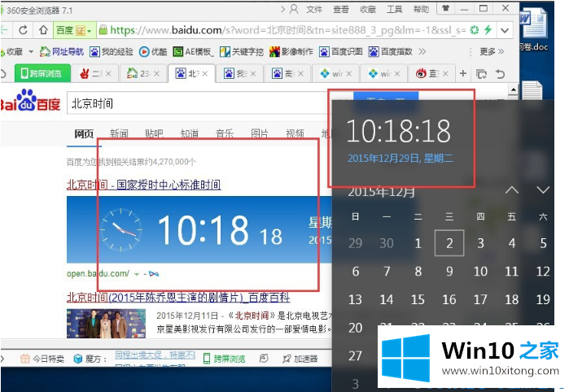Viewport: 569px width, 392px height.
Task: Switch to the 视频 search tab
Action: (x=295, y=133)
